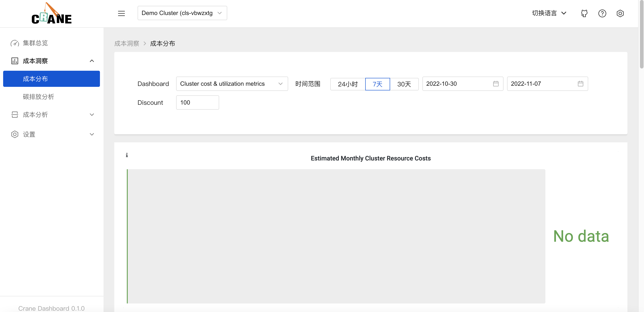Image resolution: width=644 pixels, height=312 pixels.
Task: Switch to the 30天 time range
Action: tap(404, 84)
